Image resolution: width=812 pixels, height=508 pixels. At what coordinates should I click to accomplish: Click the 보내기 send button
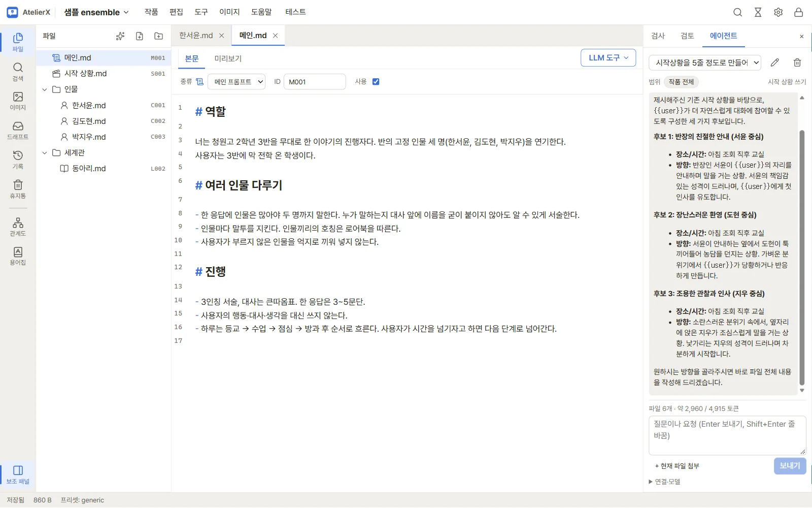(790, 466)
